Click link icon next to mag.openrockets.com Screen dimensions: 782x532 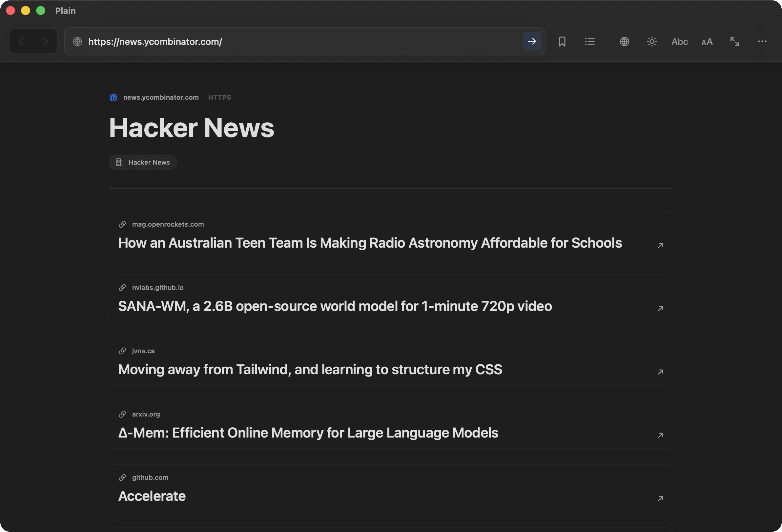click(122, 224)
